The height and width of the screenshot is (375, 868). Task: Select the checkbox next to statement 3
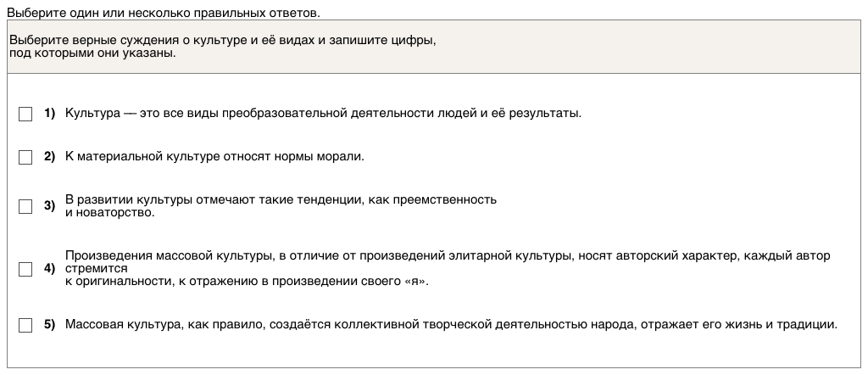pyautogui.click(x=25, y=206)
